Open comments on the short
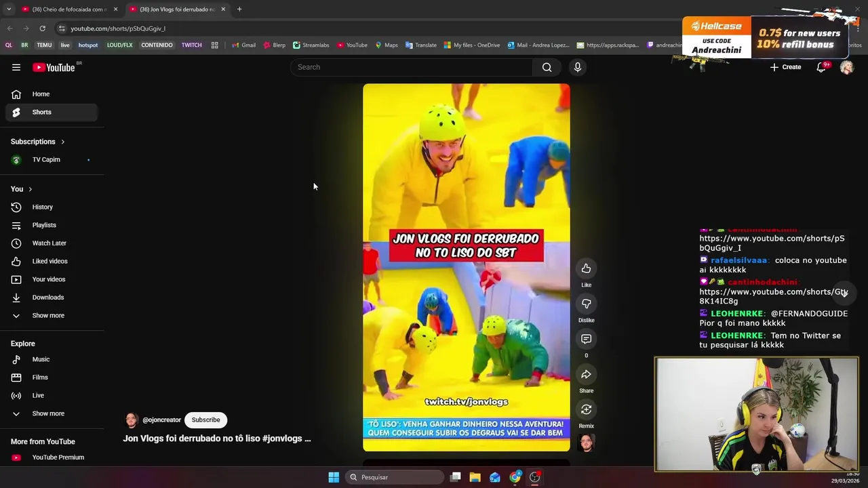868x488 pixels. 587,339
